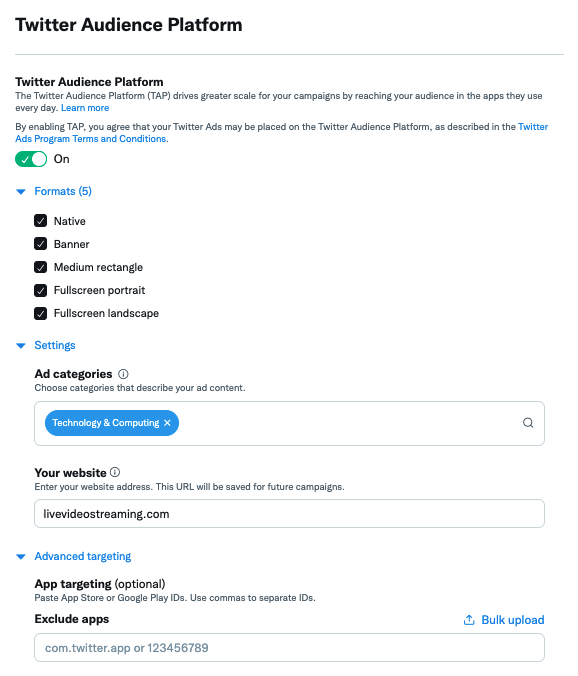The width and height of the screenshot is (578, 676).
Task: Uncheck the Banner format checkbox
Action: click(41, 244)
